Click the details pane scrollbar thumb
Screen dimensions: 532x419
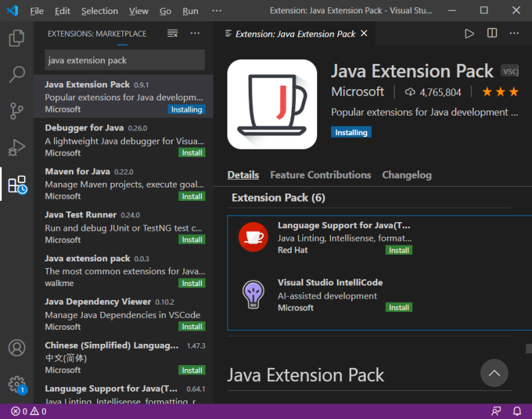click(529, 349)
